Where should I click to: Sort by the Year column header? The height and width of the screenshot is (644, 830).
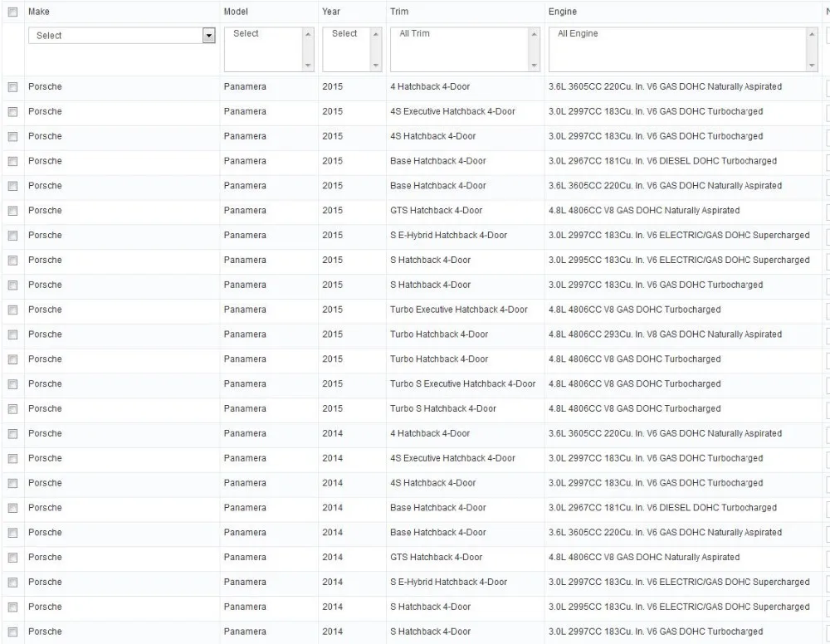click(x=331, y=12)
